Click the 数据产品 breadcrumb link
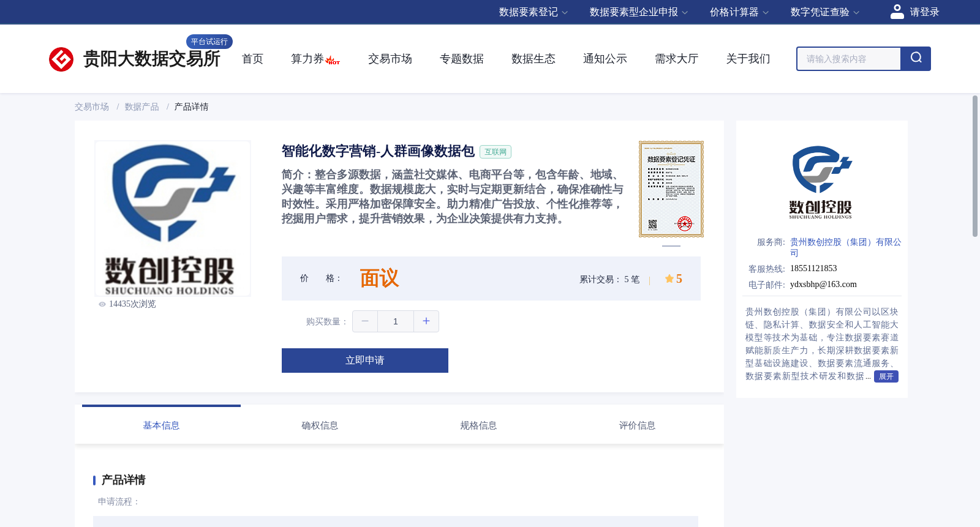 coord(142,107)
